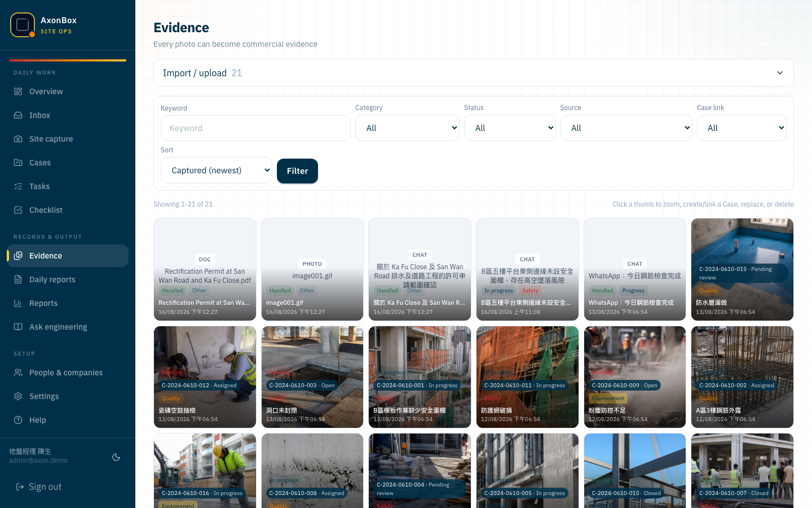Navigate to Site capture
Screen dimensions: 812x508
pos(68,139)
